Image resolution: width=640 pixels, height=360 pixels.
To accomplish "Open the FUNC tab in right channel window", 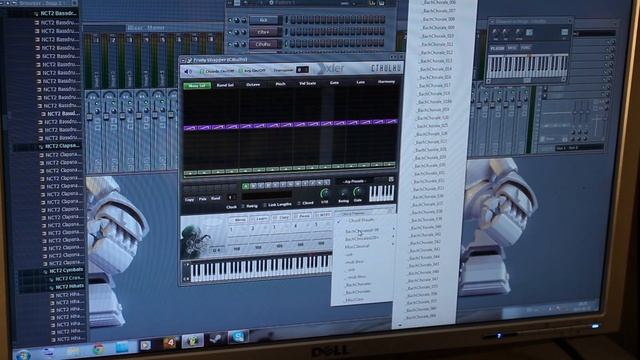I will click(x=526, y=48).
